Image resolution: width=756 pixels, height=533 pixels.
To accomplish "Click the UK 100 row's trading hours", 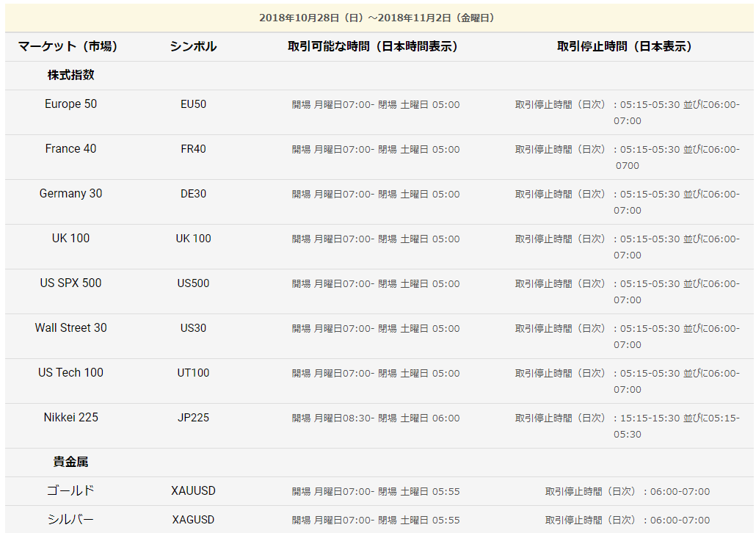I will tap(376, 239).
